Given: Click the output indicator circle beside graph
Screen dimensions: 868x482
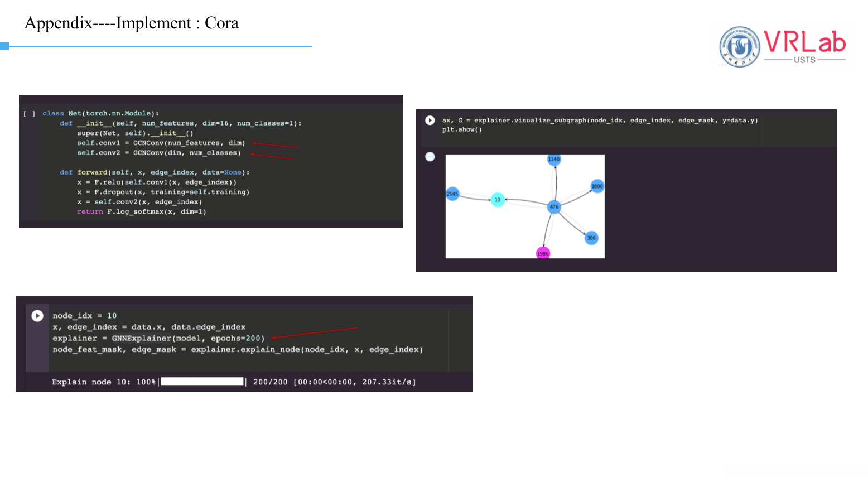Looking at the screenshot, I should coord(430,157).
